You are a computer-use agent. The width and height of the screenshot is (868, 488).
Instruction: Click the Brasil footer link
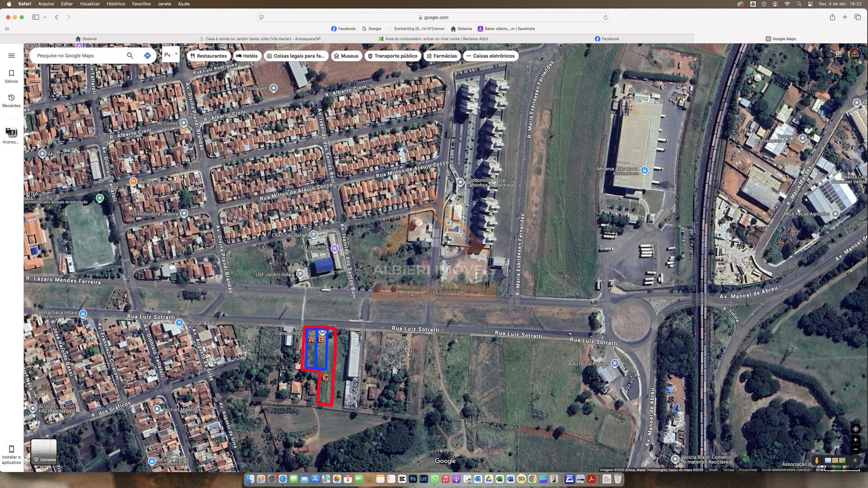[713, 470]
